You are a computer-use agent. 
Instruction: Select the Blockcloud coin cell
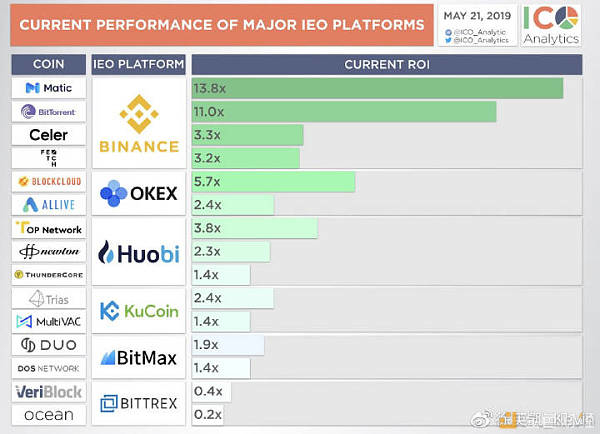coord(49,181)
